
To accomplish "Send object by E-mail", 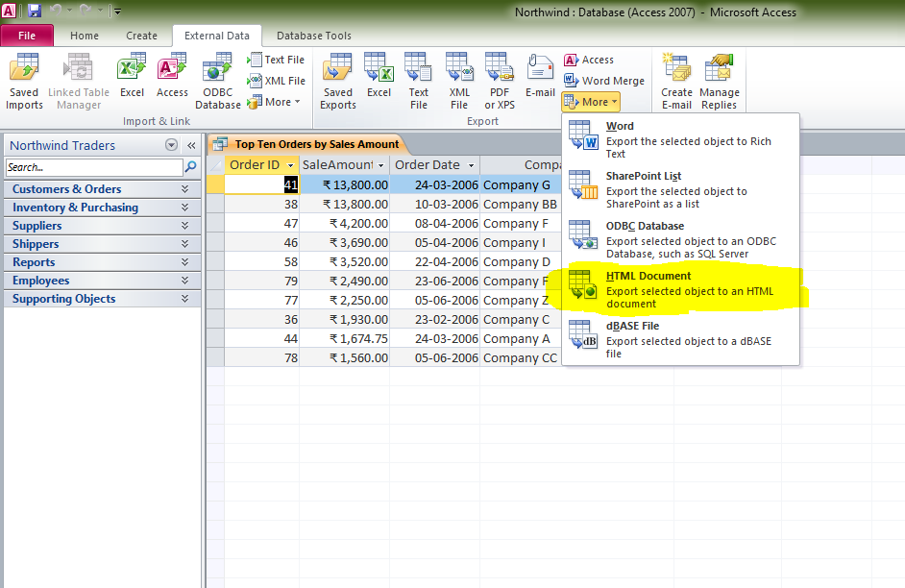I will pyautogui.click(x=540, y=75).
